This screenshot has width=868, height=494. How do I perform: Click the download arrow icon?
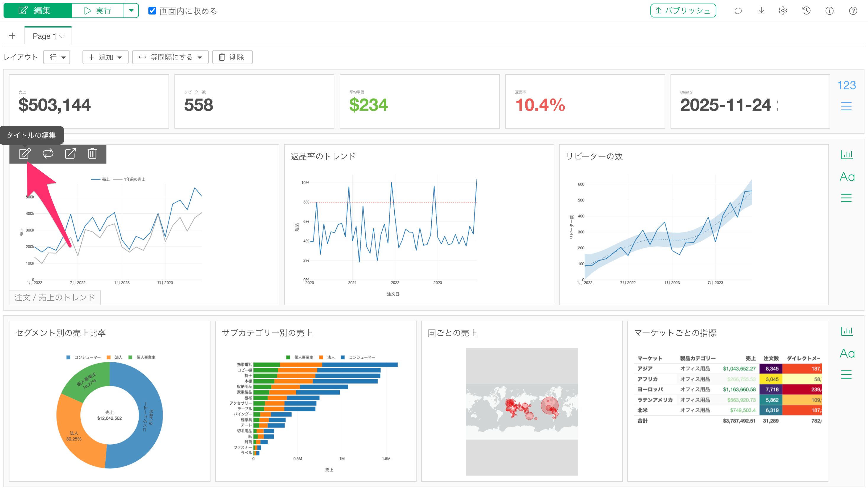click(761, 11)
